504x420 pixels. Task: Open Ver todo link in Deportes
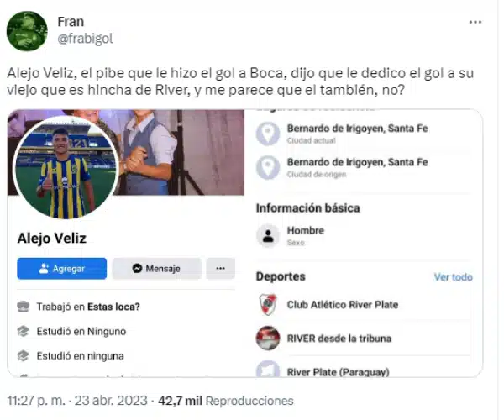[454, 277]
